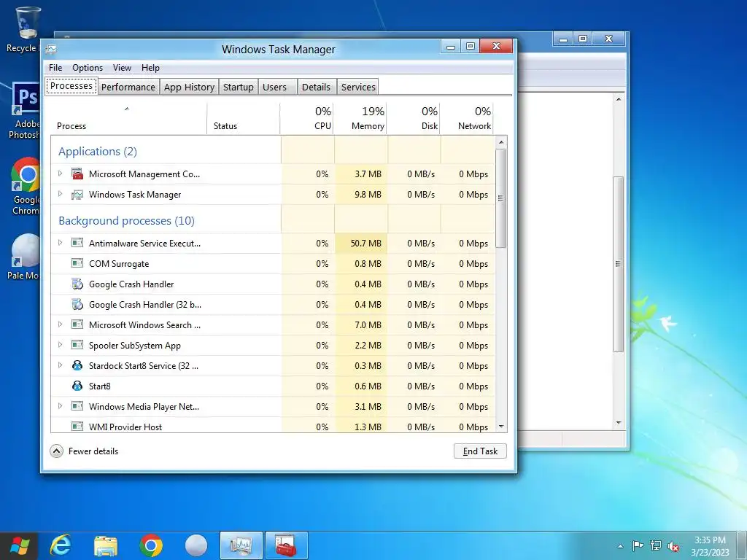The height and width of the screenshot is (560, 747).
Task: Click the Windows Task Manager process row icon
Action: coord(77,194)
